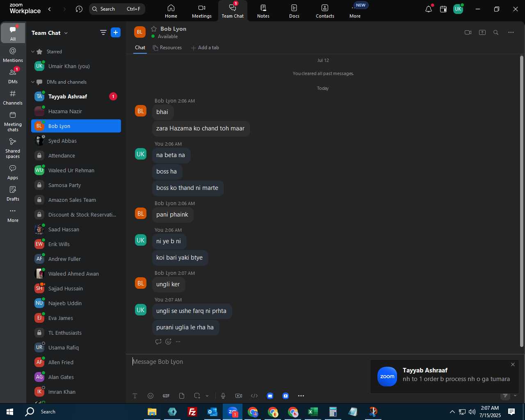Open more actions for the last message
525x420 pixels.
pos(178,342)
